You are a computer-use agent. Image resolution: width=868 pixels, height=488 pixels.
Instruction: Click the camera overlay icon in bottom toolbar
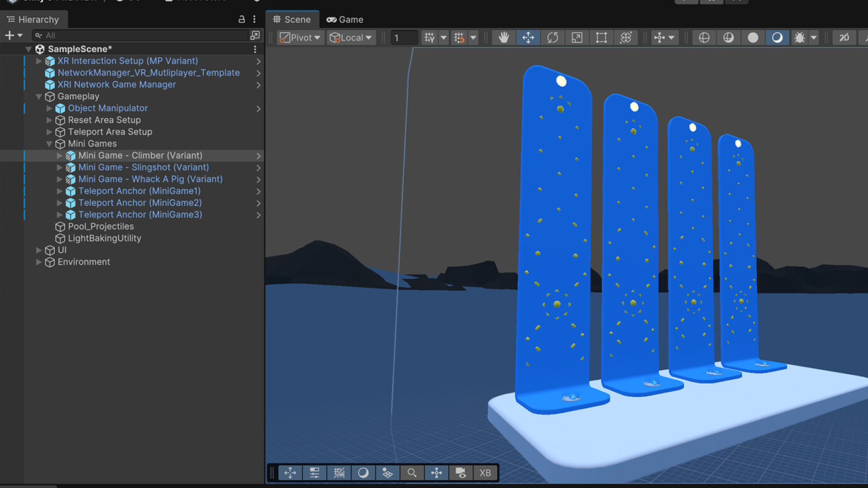460,472
